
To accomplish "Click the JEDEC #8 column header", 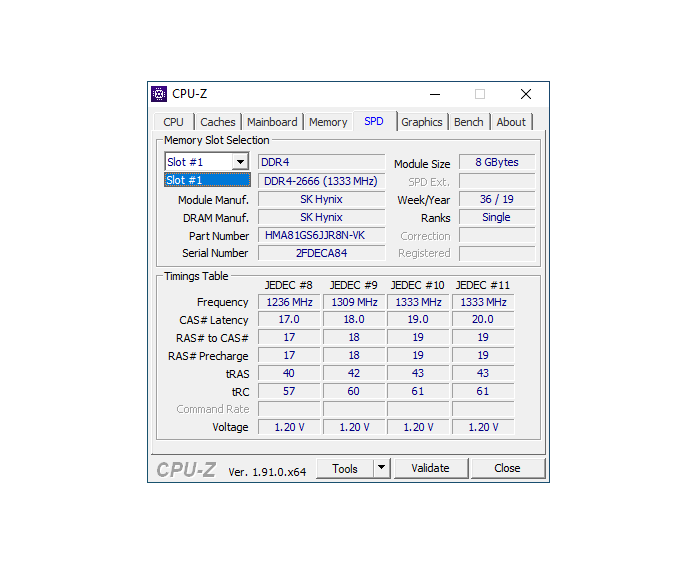I will click(x=289, y=285).
